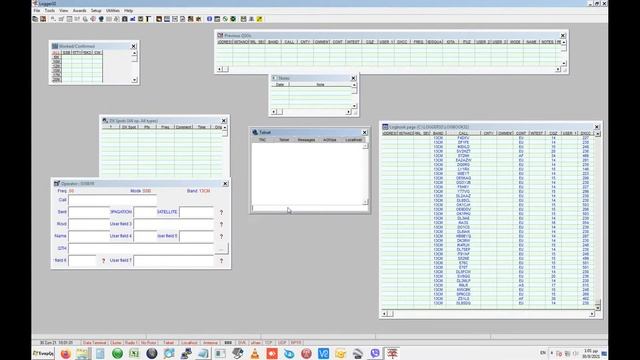The image size is (640, 360).
Task: Click question mark button in Name row
Action: (221, 236)
